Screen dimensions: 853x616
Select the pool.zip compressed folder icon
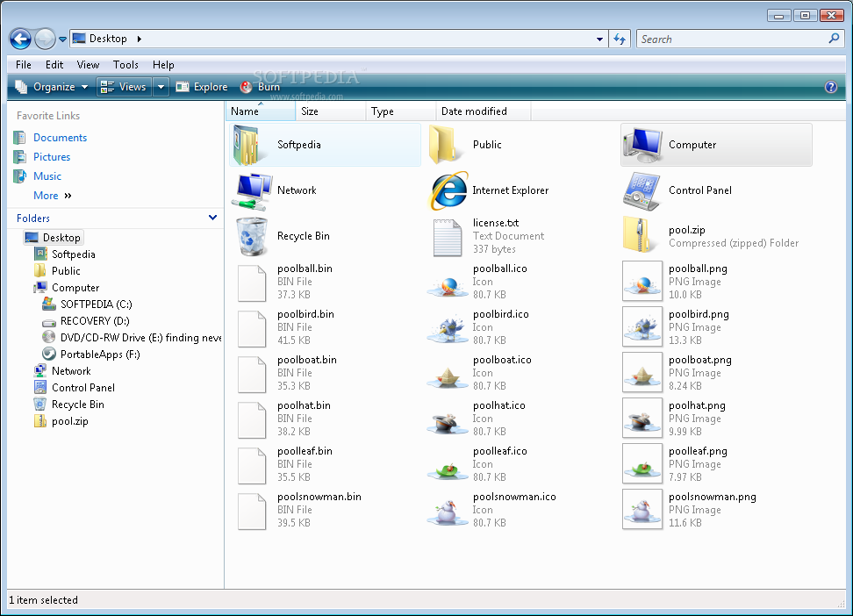point(640,235)
